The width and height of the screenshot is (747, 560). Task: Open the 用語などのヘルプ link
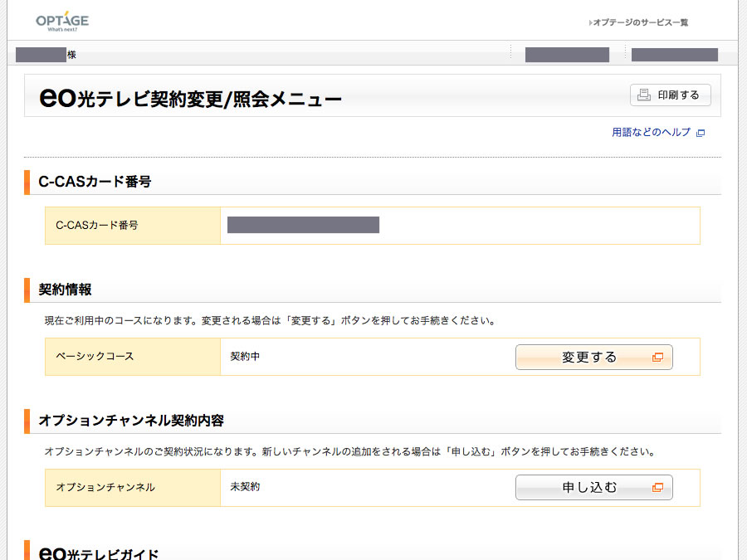[x=651, y=133]
